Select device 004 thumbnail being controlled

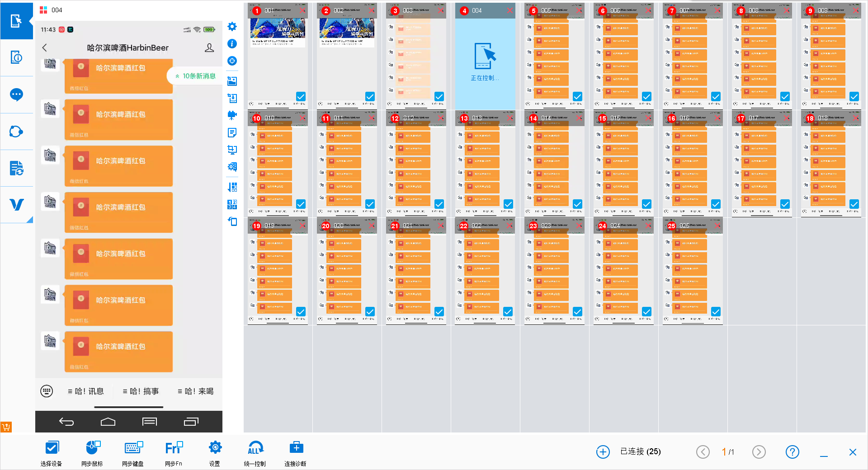point(485,56)
